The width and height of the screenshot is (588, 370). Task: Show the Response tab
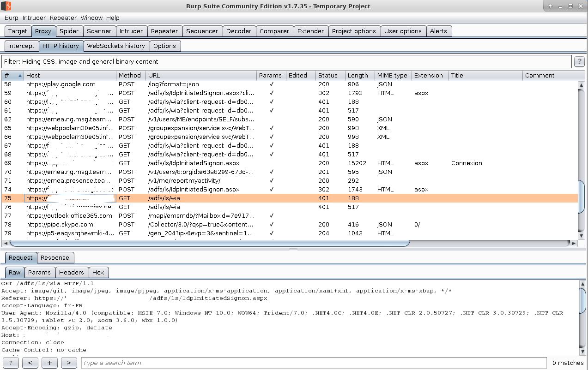[55, 257]
